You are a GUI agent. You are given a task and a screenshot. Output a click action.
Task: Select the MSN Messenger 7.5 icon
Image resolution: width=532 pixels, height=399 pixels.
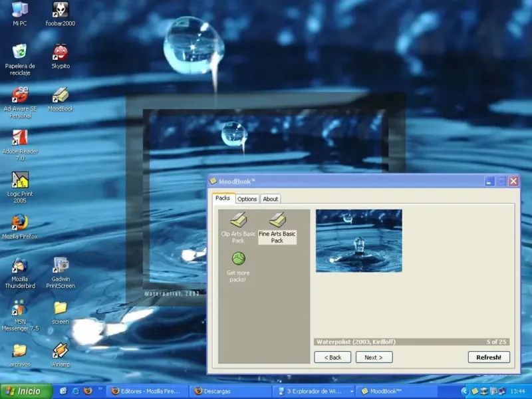pyautogui.click(x=20, y=315)
